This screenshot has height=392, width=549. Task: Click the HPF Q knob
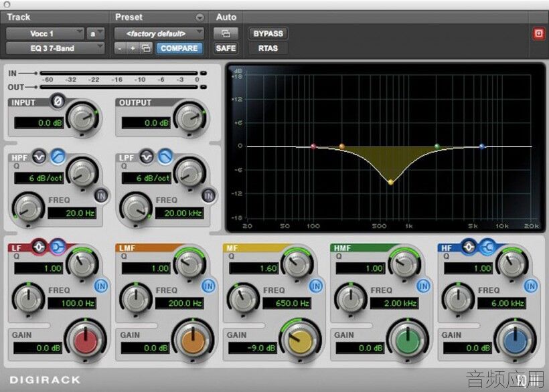click(83, 173)
